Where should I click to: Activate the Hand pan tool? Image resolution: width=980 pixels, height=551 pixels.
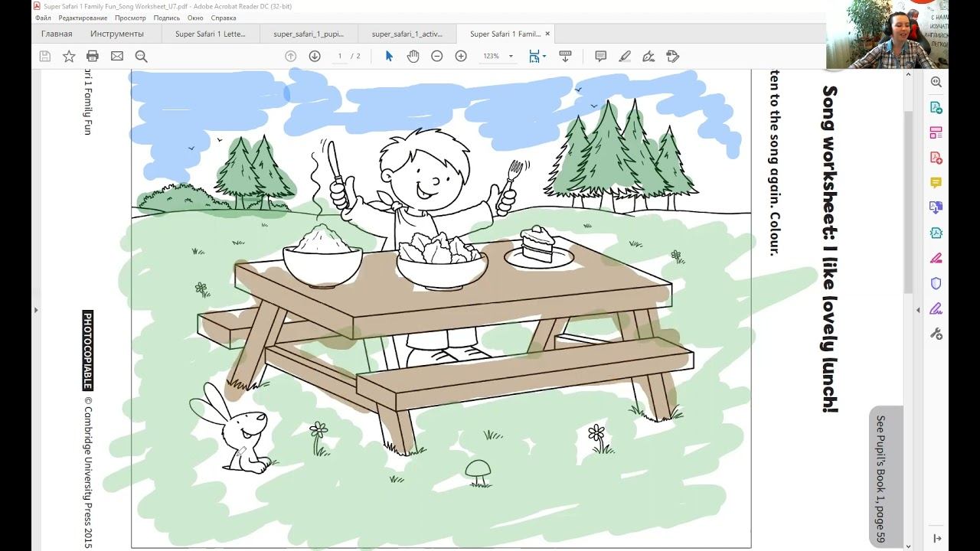(413, 56)
